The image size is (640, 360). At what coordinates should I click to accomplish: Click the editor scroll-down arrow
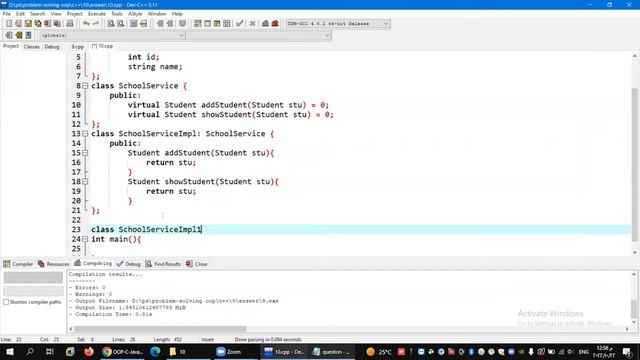coord(634,253)
